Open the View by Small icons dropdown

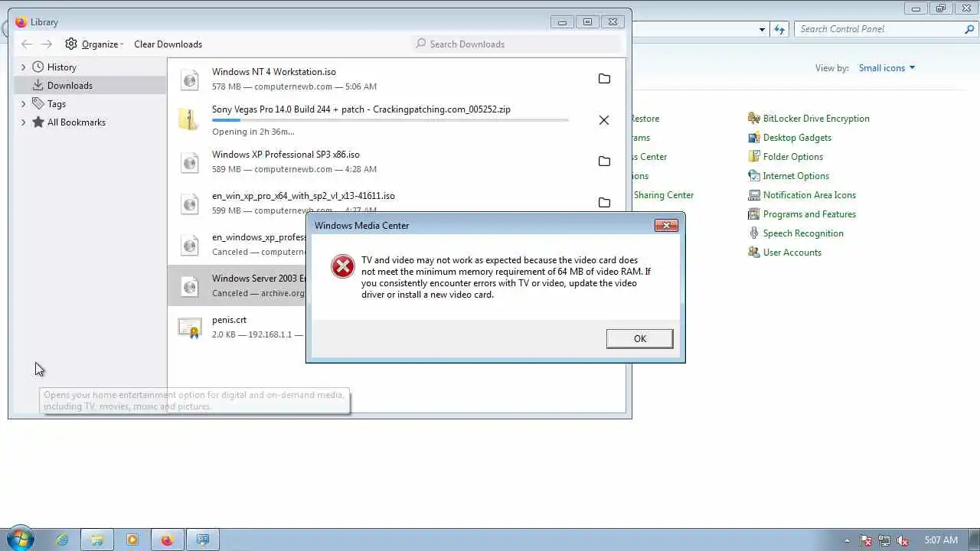(887, 68)
